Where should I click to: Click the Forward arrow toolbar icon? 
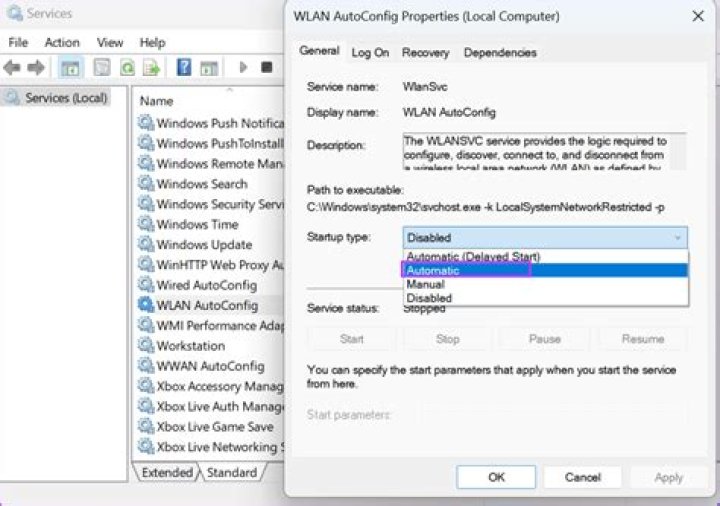coord(36,68)
